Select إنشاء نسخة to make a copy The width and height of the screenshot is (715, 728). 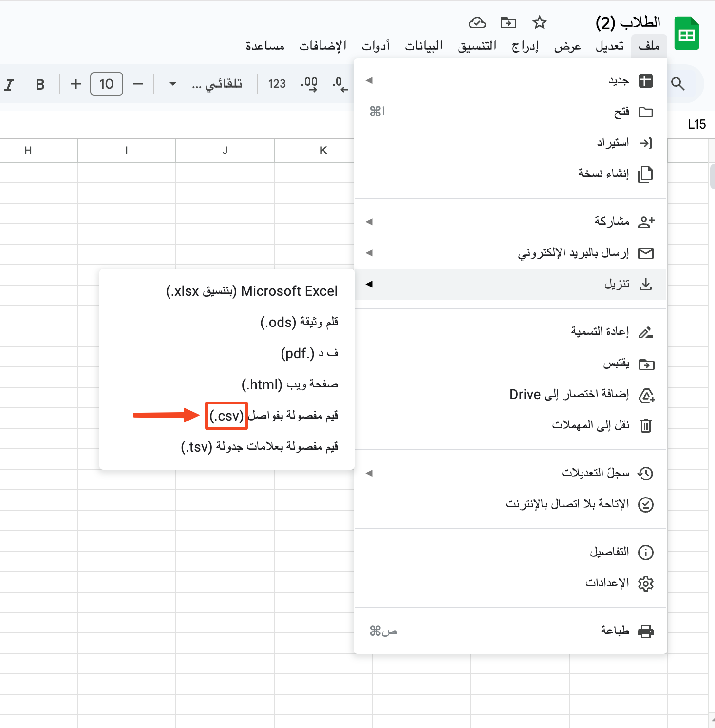click(x=510, y=173)
